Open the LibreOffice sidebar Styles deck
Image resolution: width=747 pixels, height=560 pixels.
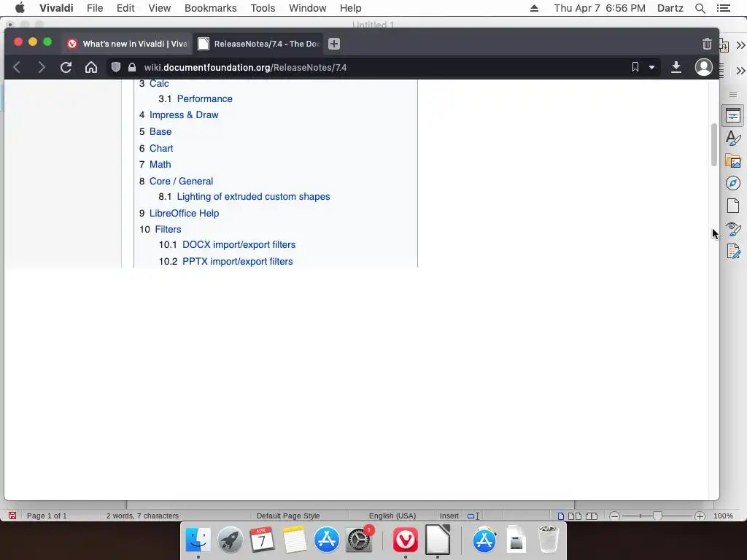733,138
